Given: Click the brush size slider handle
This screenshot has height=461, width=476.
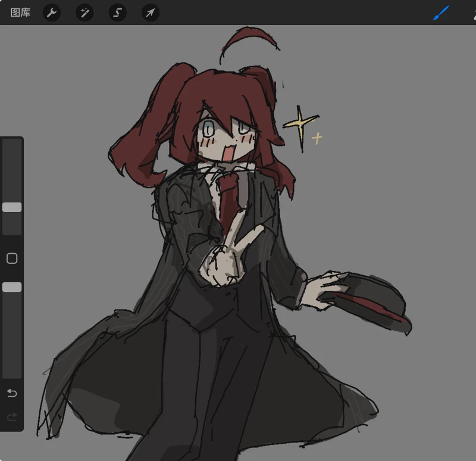Looking at the screenshot, I should coord(12,207).
